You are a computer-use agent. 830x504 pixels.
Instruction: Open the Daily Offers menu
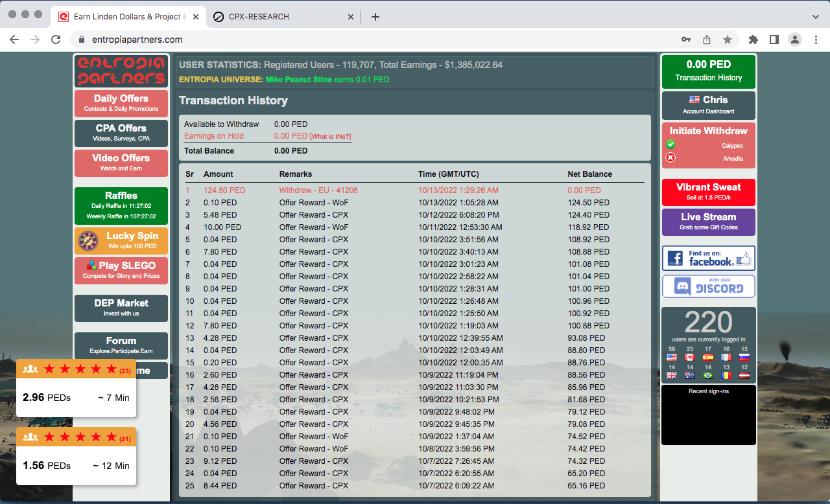click(121, 103)
